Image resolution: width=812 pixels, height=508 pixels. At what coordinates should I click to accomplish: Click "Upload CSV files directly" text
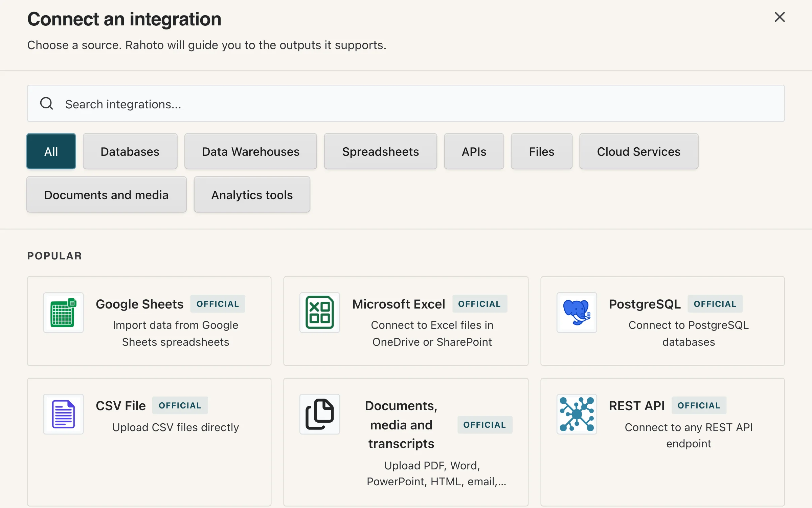(x=176, y=427)
